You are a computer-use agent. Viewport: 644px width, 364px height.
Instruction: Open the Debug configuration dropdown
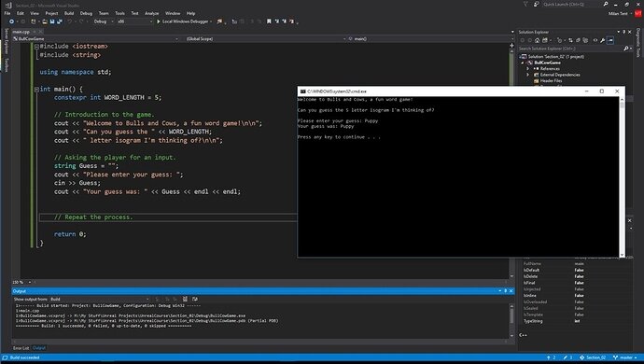coord(104,21)
